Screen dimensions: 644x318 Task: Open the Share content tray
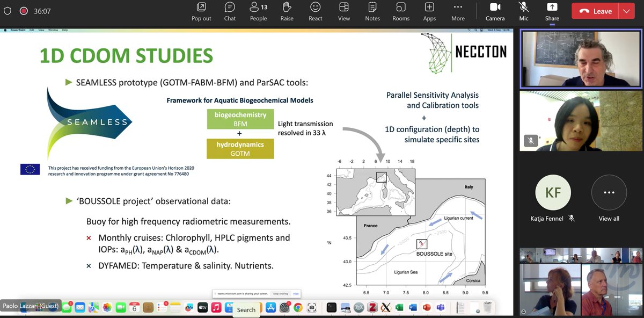point(552,11)
